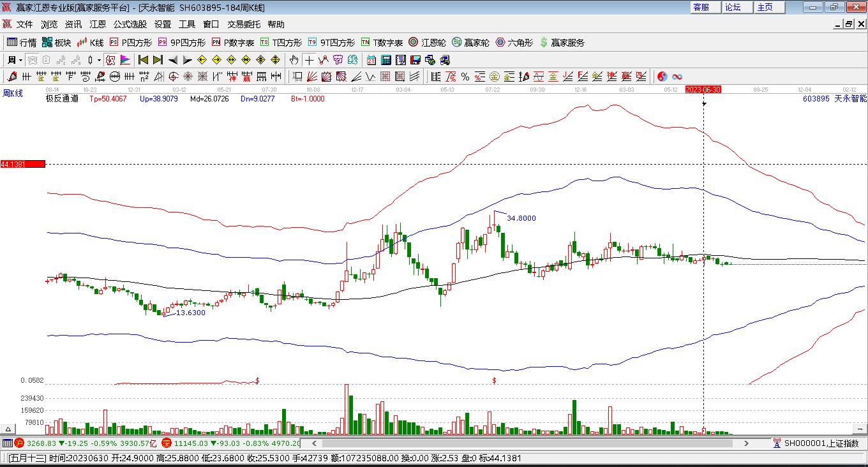The width and height of the screenshot is (868, 467).
Task: Click the SH000001,上证指数 status entry
Action: pyautogui.click(x=821, y=443)
